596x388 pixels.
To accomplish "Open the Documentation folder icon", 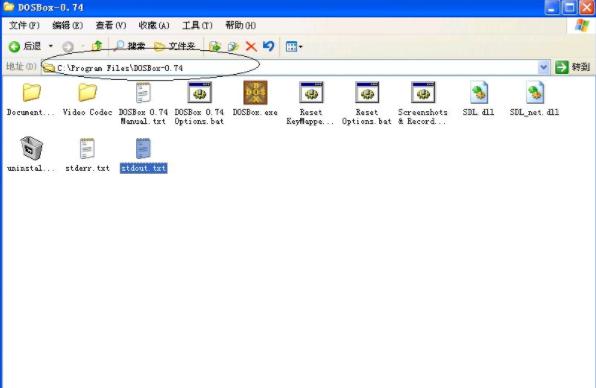I will point(31,93).
